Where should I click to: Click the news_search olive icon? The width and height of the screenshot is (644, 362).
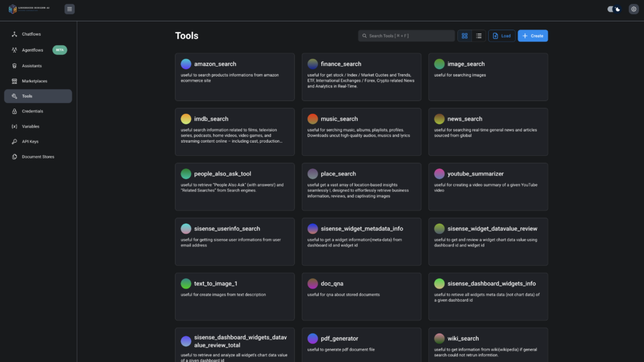tap(440, 119)
